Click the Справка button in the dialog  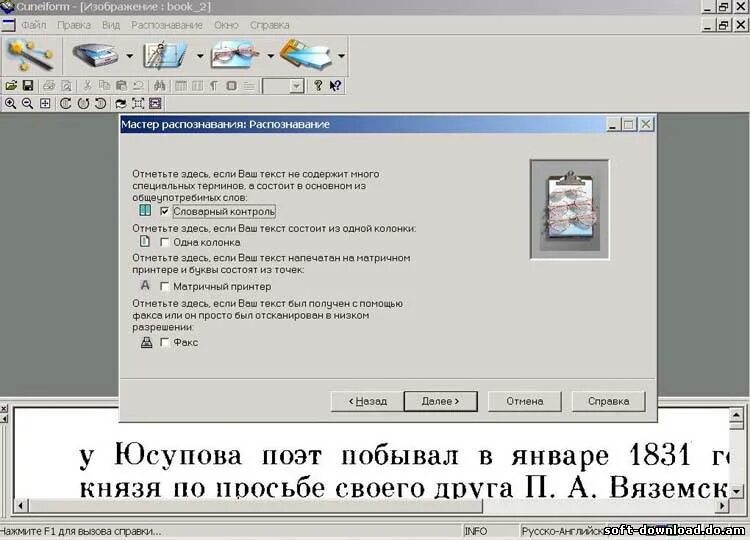[x=608, y=401]
